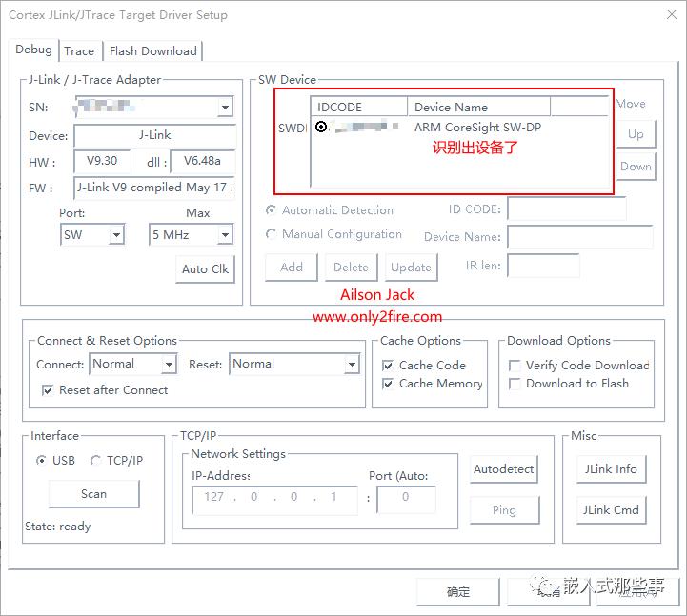Select the USB interface radio button
The width and height of the screenshot is (687, 616).
click(x=41, y=461)
